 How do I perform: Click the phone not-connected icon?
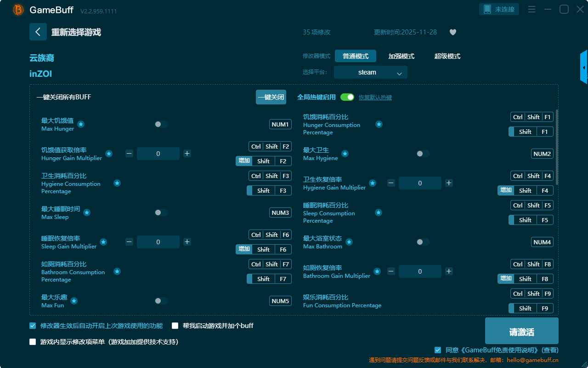click(488, 9)
